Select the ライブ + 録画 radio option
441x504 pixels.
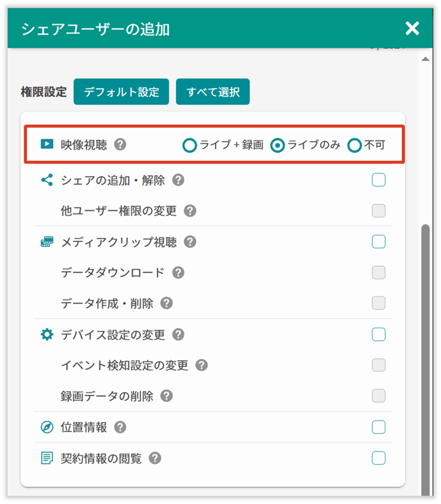[x=189, y=146]
